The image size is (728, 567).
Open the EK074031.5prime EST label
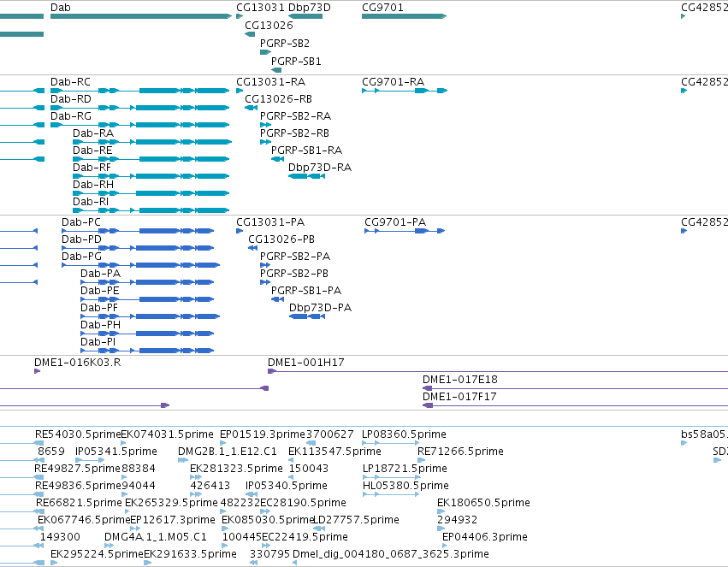click(x=167, y=434)
